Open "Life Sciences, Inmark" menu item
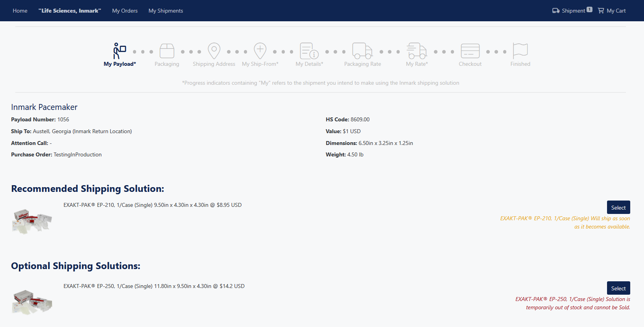Viewport: 644px width, 327px height. [x=70, y=11]
